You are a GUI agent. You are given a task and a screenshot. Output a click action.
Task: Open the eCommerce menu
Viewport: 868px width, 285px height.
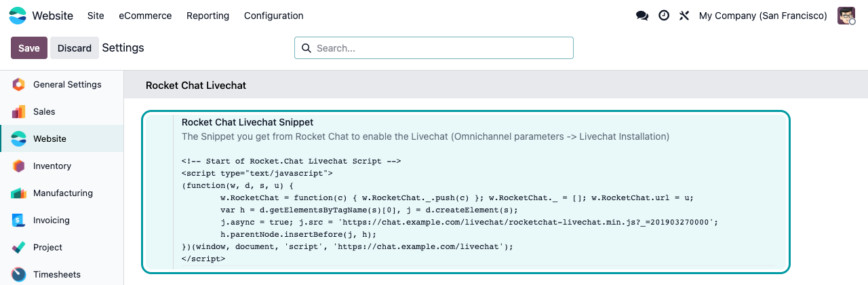[x=145, y=16]
